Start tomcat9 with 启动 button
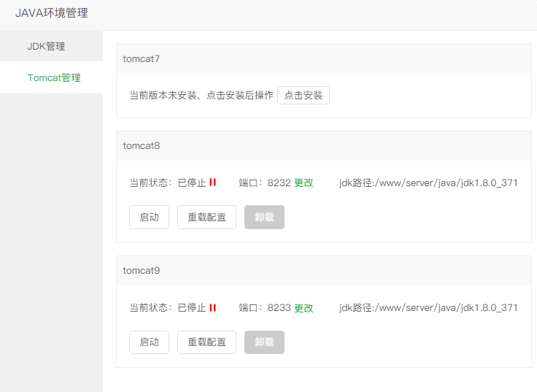 click(x=149, y=342)
